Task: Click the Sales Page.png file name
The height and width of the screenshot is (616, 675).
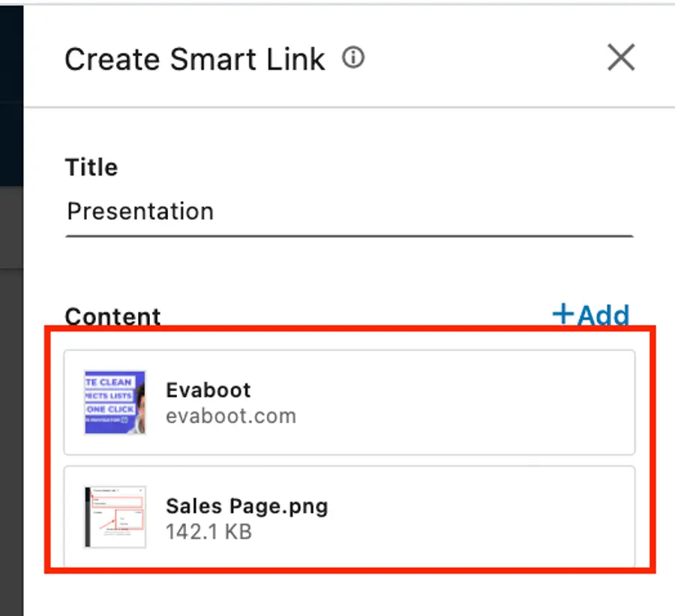Action: pyautogui.click(x=247, y=506)
